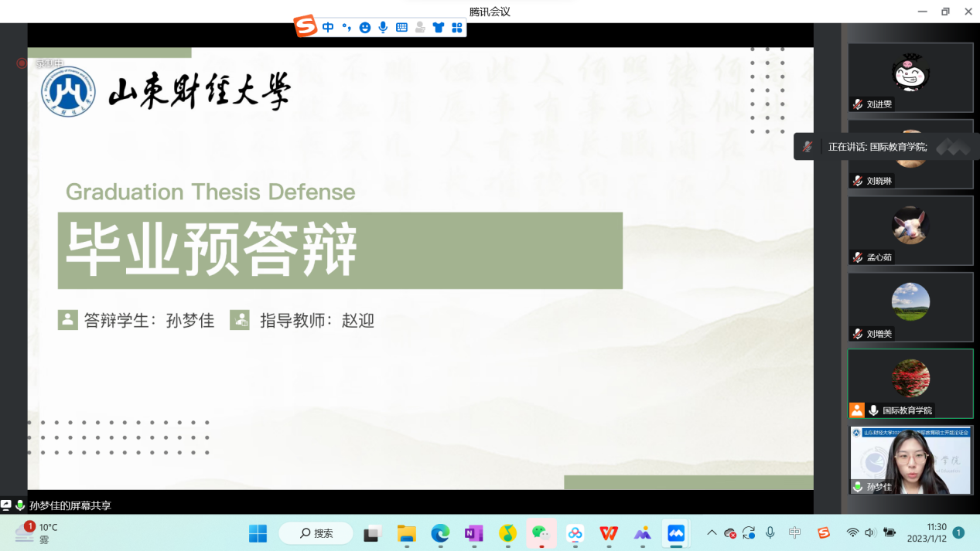
Task: Open Windows Start menu
Action: (x=258, y=533)
